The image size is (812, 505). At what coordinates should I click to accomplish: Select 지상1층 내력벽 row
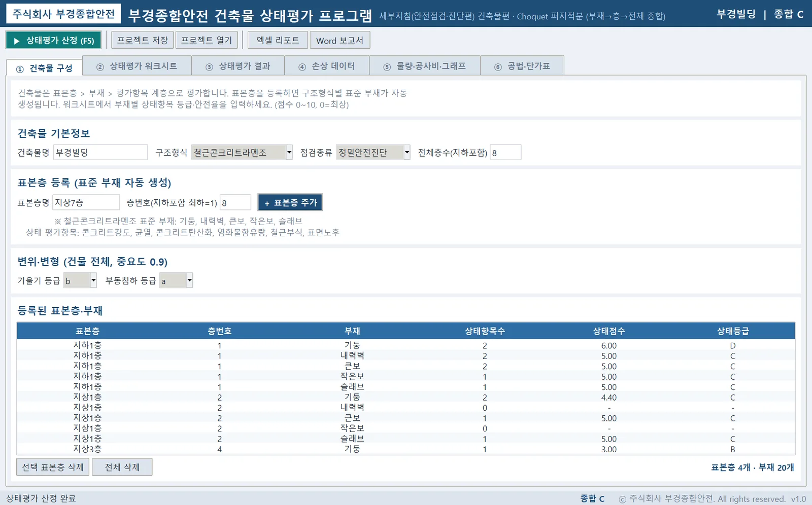[x=406, y=408]
